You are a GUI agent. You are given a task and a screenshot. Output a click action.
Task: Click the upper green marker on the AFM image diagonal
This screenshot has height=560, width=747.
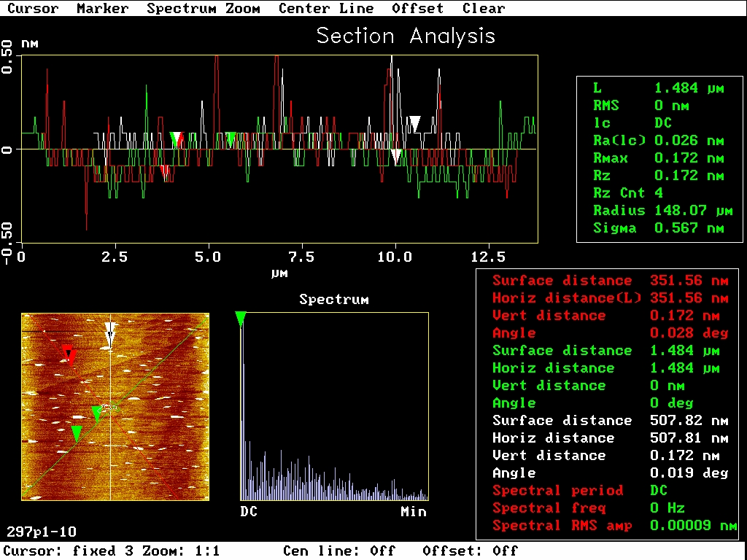coord(97,413)
